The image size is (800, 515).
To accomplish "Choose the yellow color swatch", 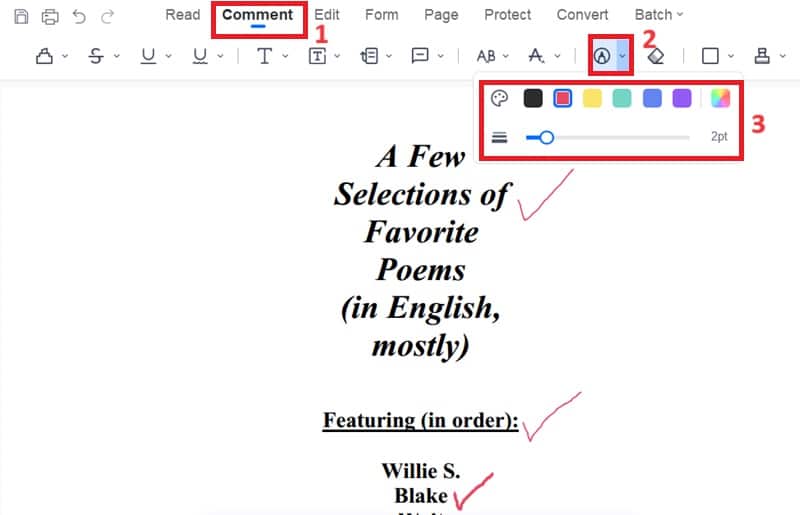I will (x=592, y=98).
